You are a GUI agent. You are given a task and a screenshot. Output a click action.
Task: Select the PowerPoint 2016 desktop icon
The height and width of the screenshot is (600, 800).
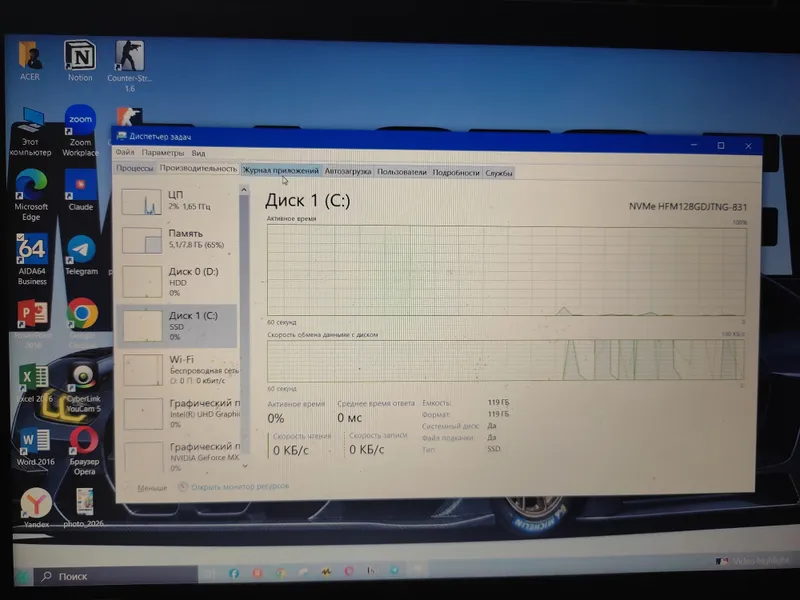pos(33,323)
